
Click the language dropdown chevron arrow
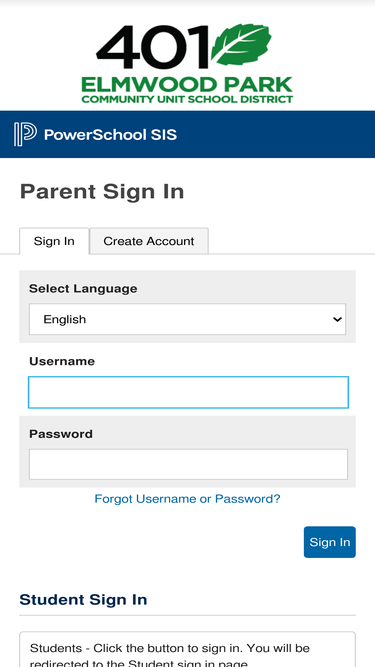337,319
